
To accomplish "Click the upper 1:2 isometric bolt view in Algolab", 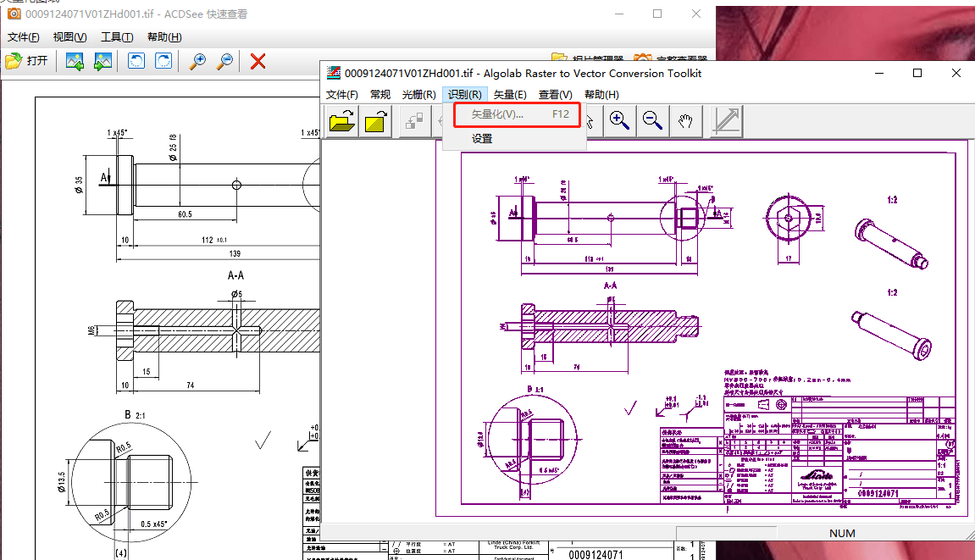I will [891, 242].
